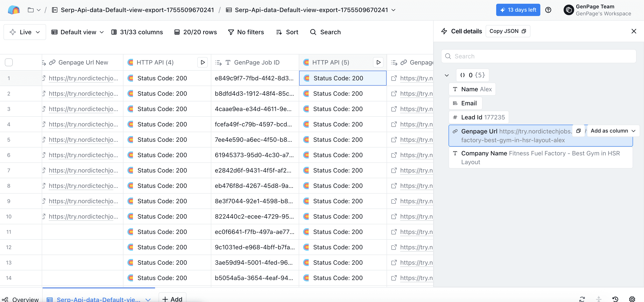Run the HTTP API (5) column play button
Screen dimensions: 644x302
(x=378, y=62)
